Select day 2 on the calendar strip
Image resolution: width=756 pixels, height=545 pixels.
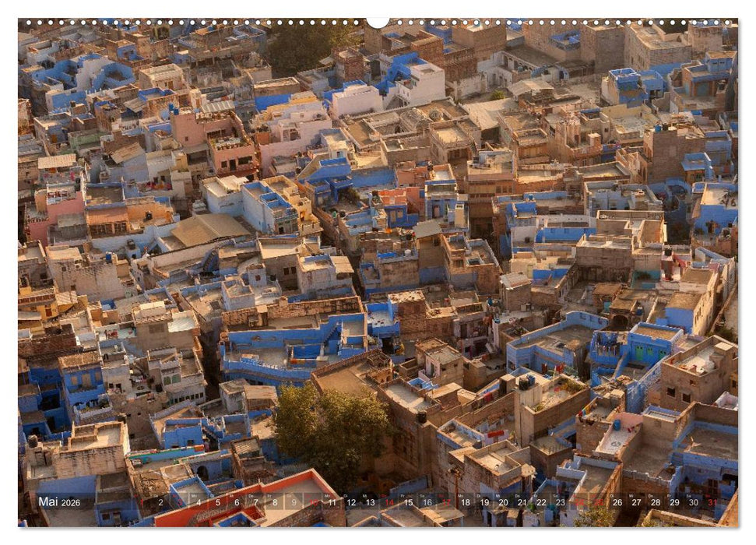point(160,502)
